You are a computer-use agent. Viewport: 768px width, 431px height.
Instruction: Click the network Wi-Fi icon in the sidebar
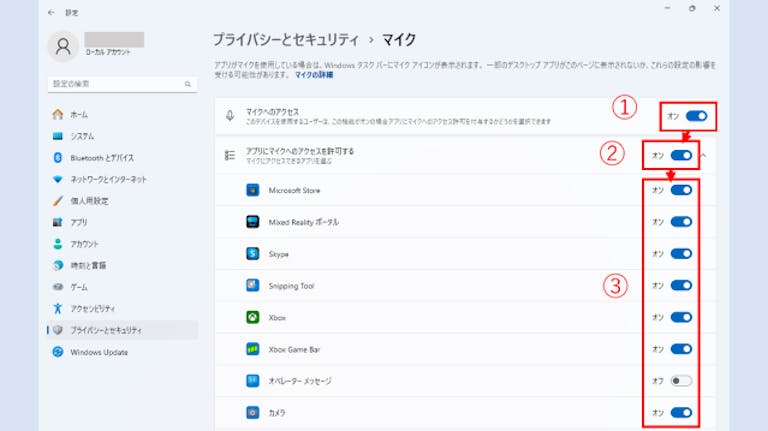tap(58, 179)
